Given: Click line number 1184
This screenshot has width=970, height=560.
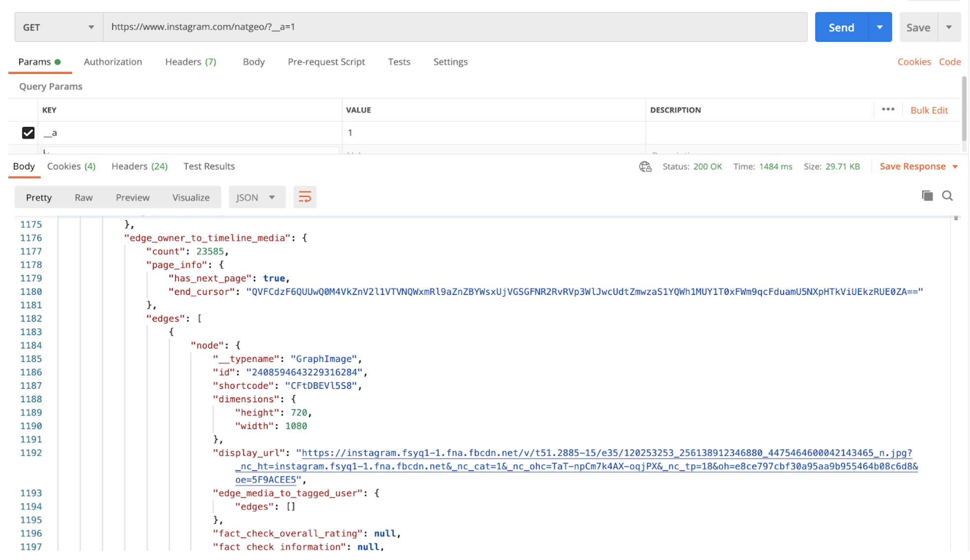Looking at the screenshot, I should 31,345.
